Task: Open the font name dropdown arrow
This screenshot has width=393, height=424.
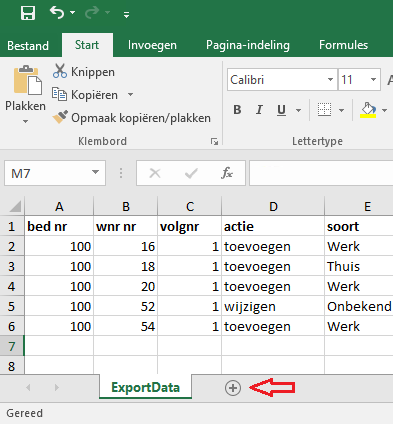Action: (330, 80)
